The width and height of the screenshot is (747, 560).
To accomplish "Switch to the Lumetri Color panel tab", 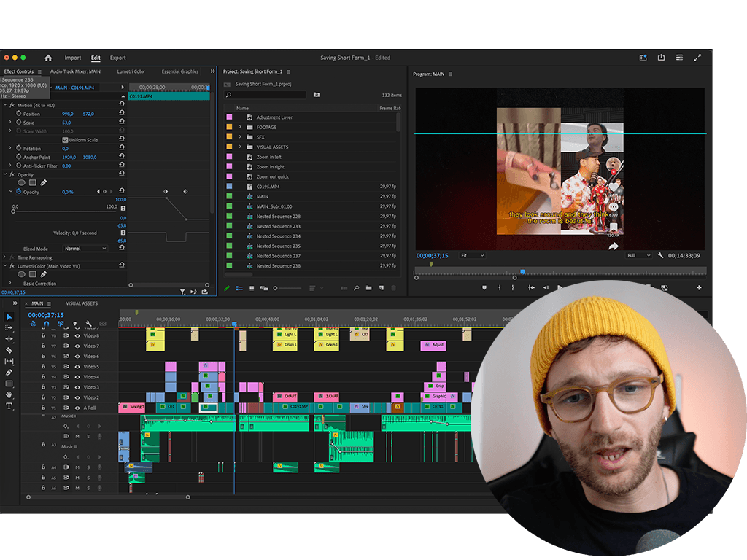I will tap(131, 71).
